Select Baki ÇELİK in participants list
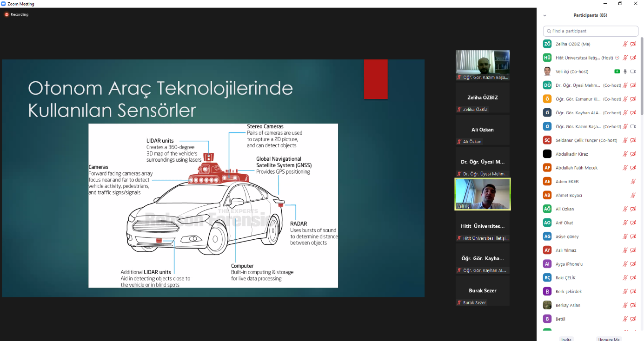This screenshot has width=644, height=341. pyautogui.click(x=589, y=278)
